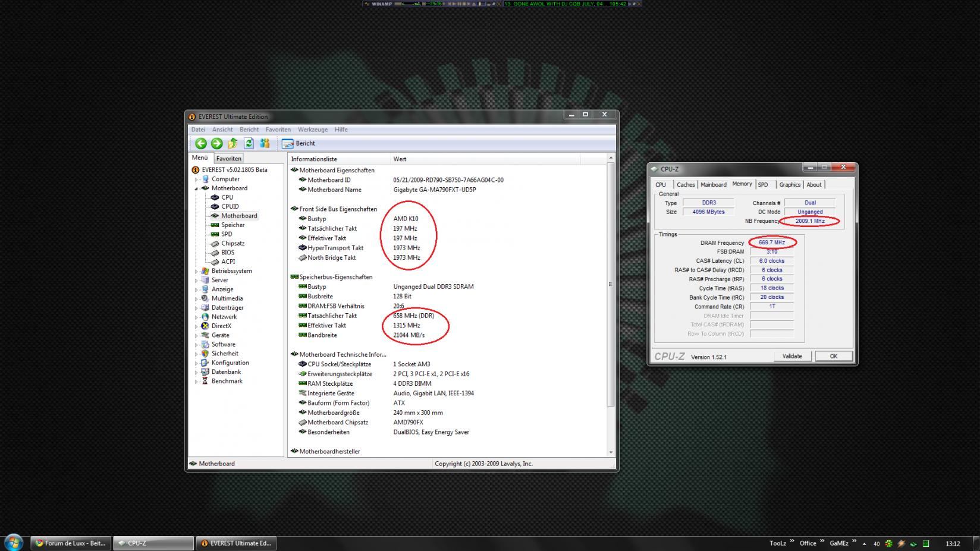Image resolution: width=980 pixels, height=551 pixels.
Task: Click the EVEREST list vertical scrollbar
Action: tap(610, 284)
